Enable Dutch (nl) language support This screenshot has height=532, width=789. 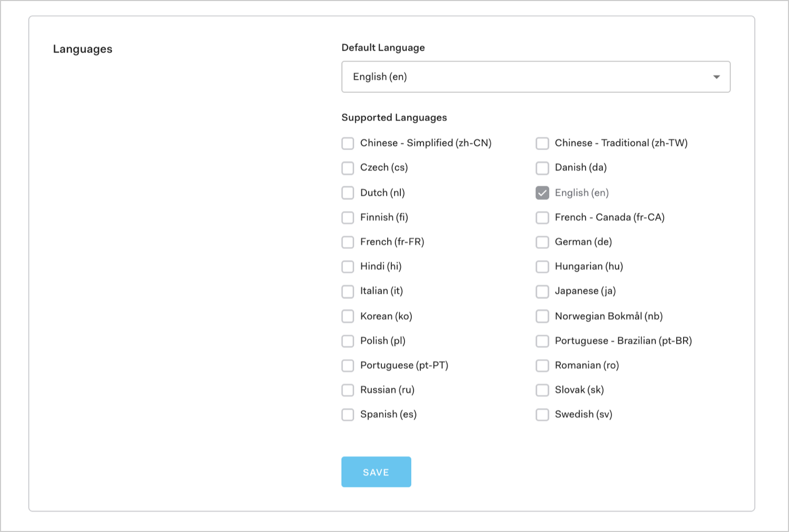click(348, 193)
